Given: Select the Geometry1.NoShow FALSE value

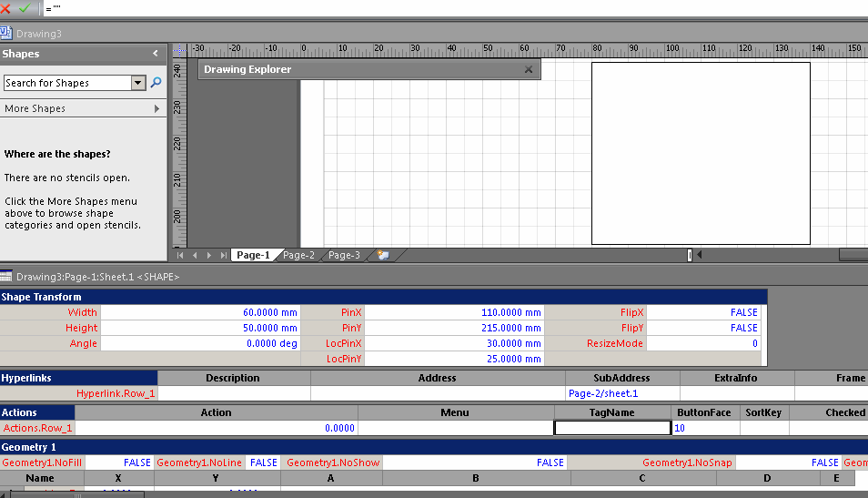Looking at the screenshot, I should coord(474,462).
